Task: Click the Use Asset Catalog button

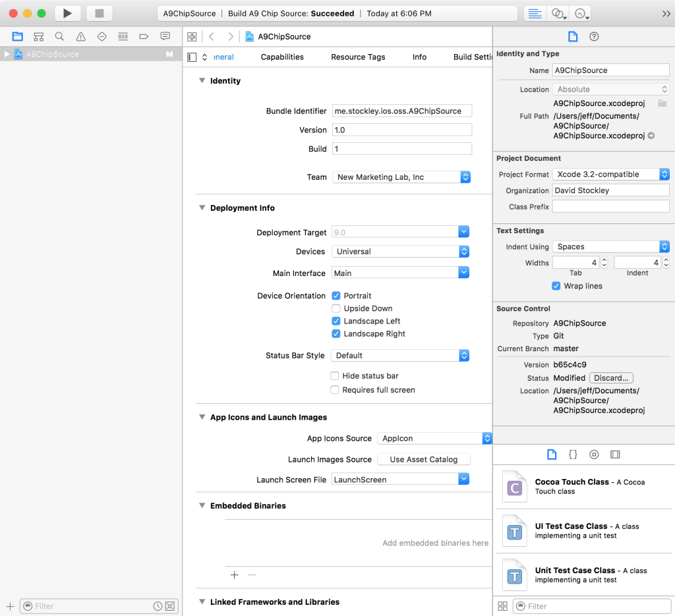Action: [x=424, y=459]
